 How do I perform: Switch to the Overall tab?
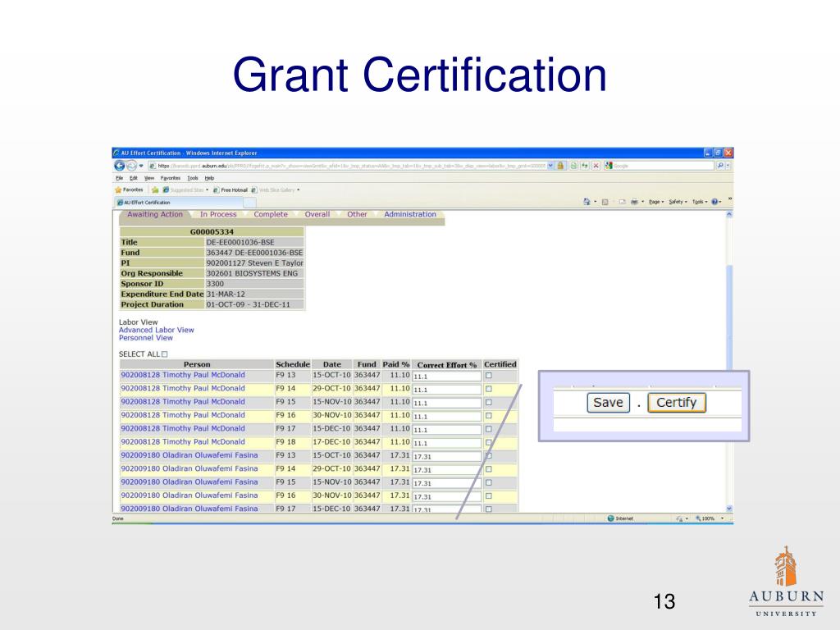tap(317, 214)
